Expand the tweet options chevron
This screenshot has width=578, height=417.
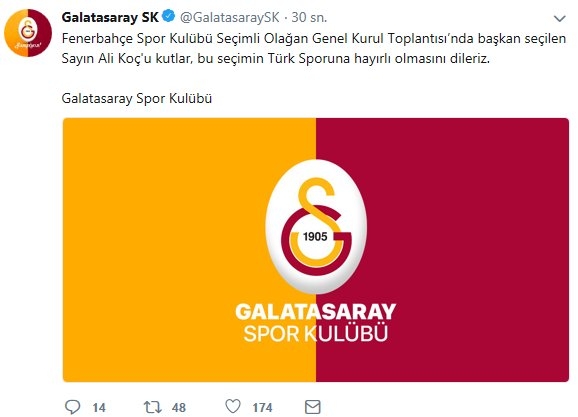560,18
